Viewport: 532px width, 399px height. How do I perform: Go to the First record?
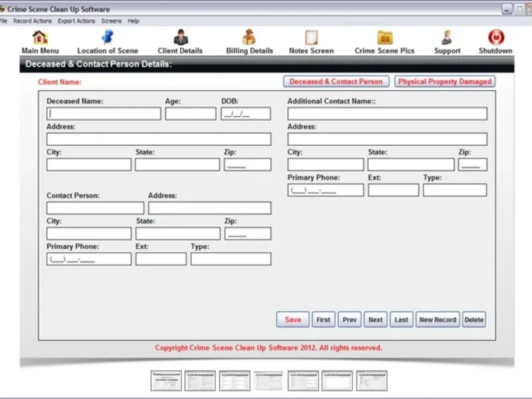tap(323, 320)
